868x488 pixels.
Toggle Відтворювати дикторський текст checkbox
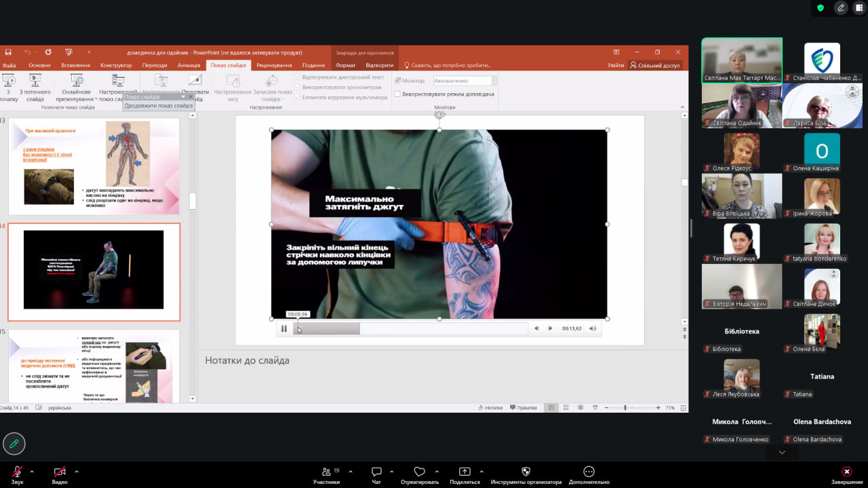pos(298,77)
